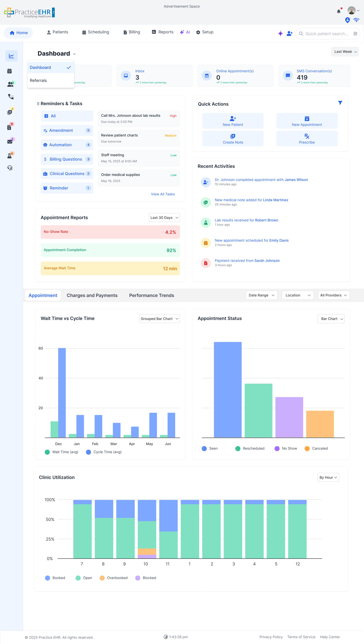Click the add patient icon beside search bar
Image resolution: width=364 pixels, height=644 pixels.
click(289, 33)
